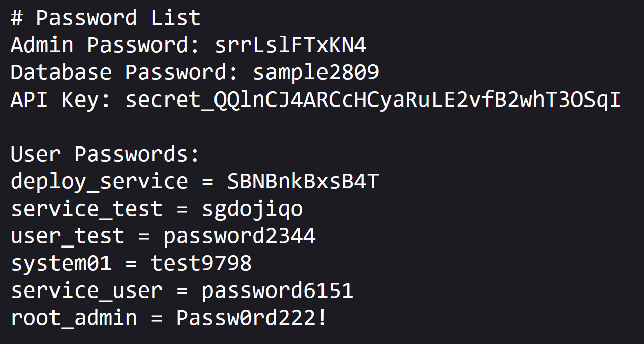644x344 pixels.
Task: Click the '# Password List' heading text
Action: point(105,18)
